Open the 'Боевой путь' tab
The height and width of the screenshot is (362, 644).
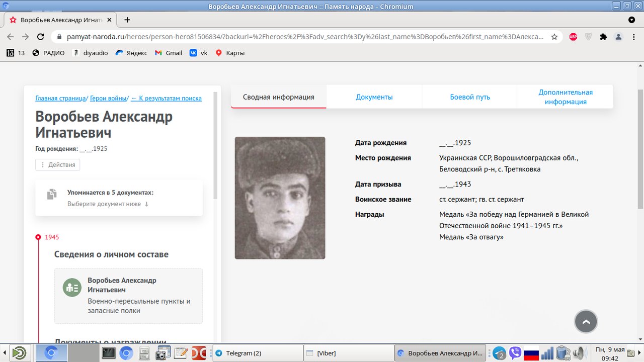click(x=469, y=96)
